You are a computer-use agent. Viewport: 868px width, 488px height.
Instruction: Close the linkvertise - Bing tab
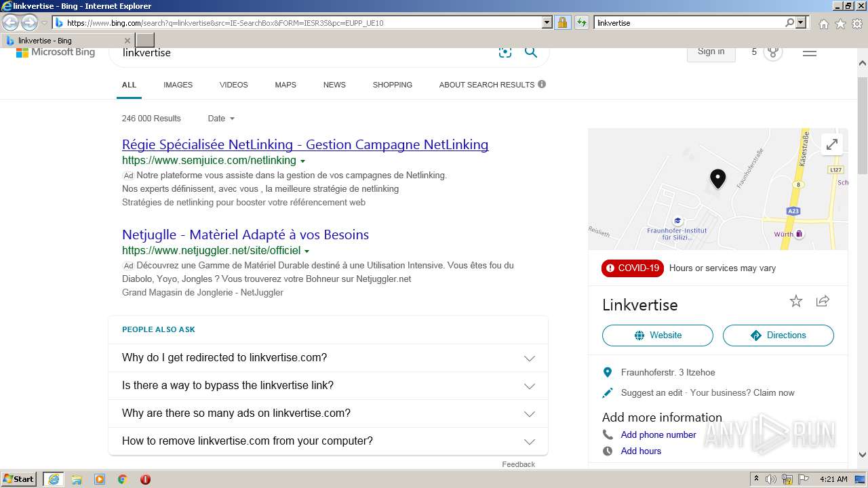[x=127, y=41]
